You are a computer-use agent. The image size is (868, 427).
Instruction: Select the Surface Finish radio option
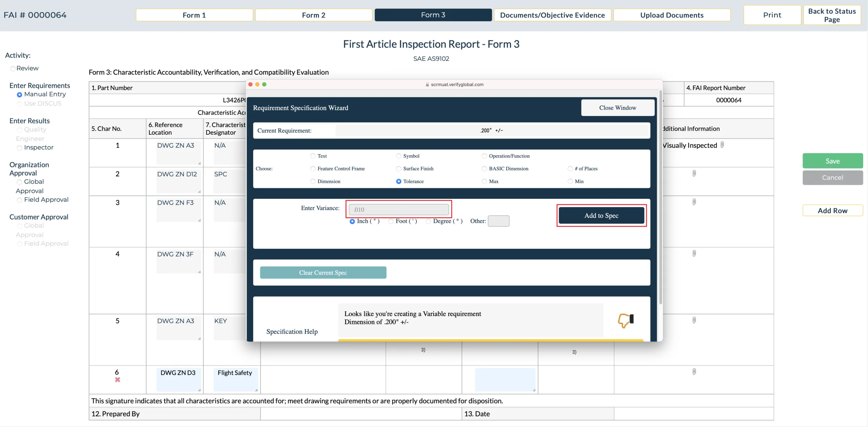pos(399,169)
